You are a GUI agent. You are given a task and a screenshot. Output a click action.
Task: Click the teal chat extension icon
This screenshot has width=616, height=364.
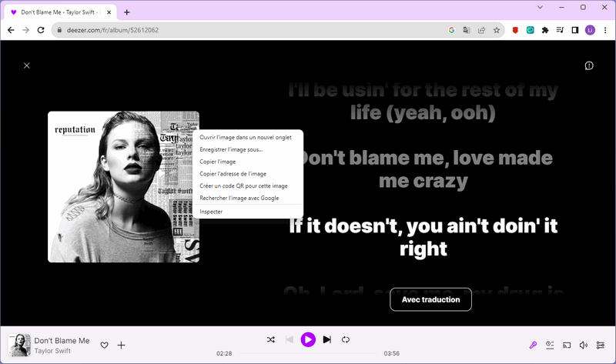point(530,30)
